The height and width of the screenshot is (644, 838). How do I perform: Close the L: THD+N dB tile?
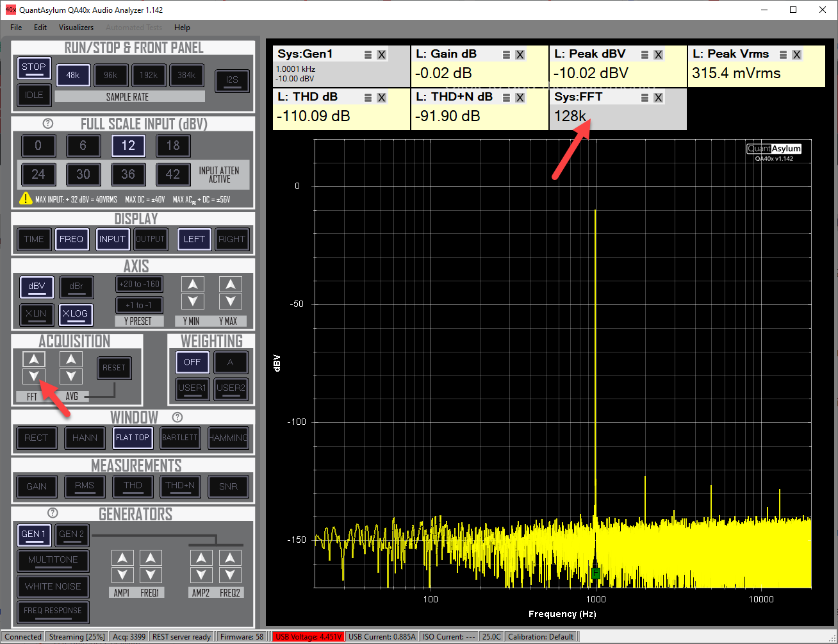pos(520,98)
